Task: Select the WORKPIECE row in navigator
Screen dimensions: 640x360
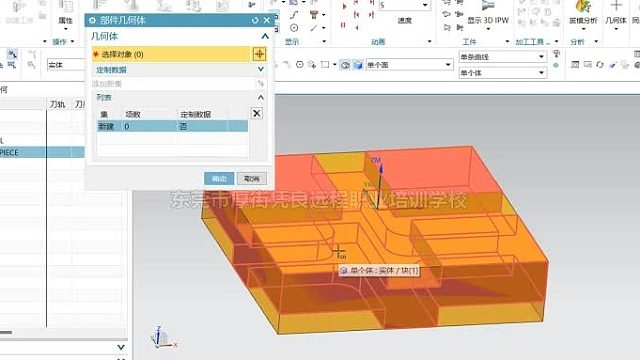Action: (42, 152)
